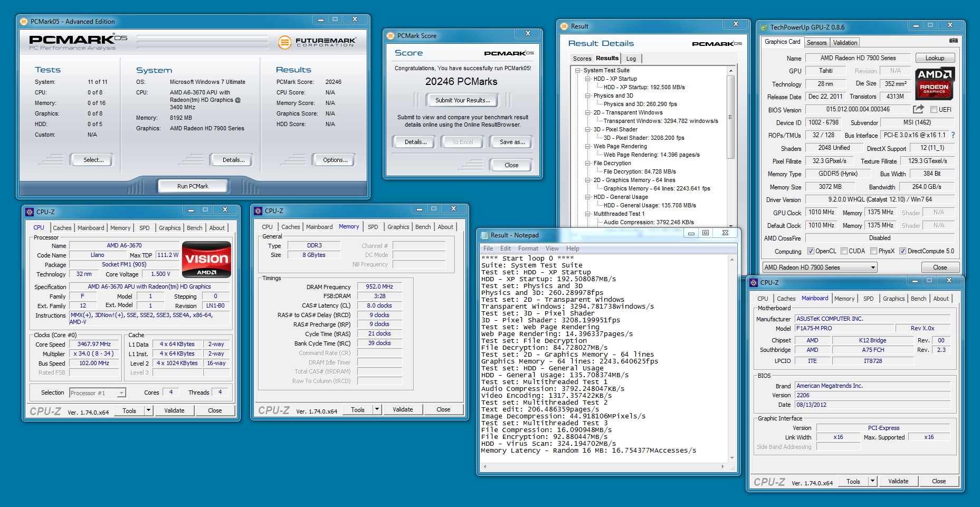Viewport: 980px width, 507px height.
Task: Click the Lookup button in GPU-Z
Action: (x=935, y=58)
